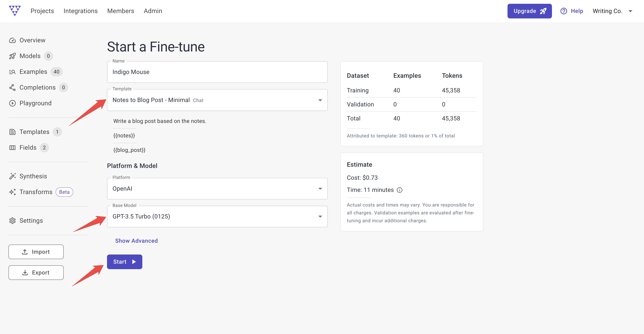Click the Start button to begin fine-tune
The height and width of the screenshot is (334, 644).
tap(125, 262)
